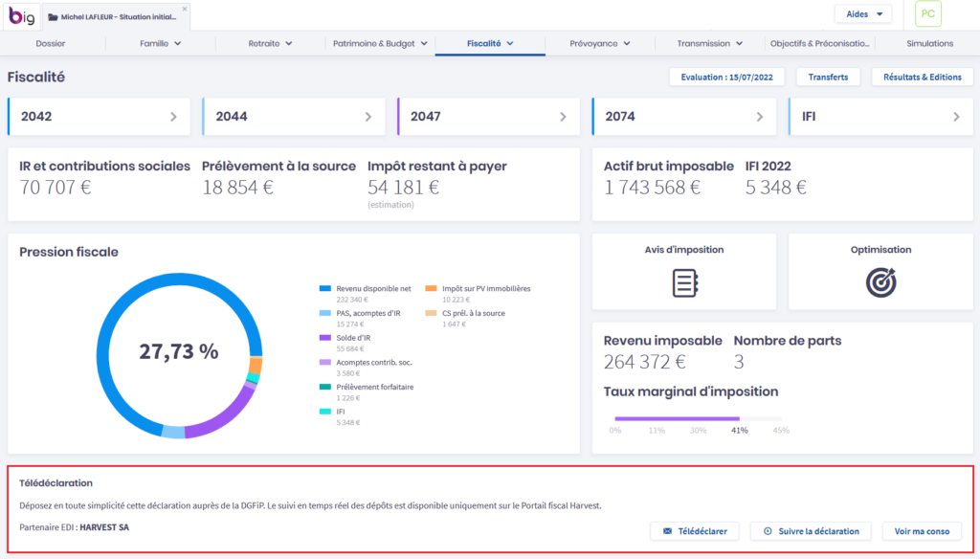Open the IFI card arrow

point(955,117)
